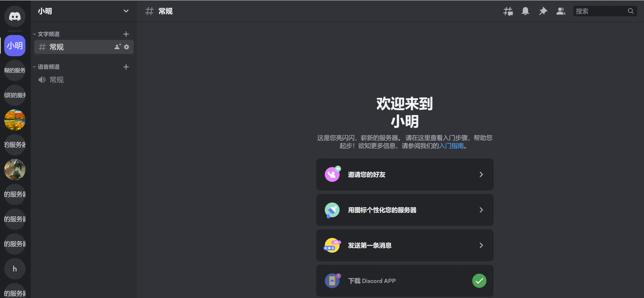The width and height of the screenshot is (644, 298).
Task: Switch to the 糊的服务 server
Action: pos(14,70)
